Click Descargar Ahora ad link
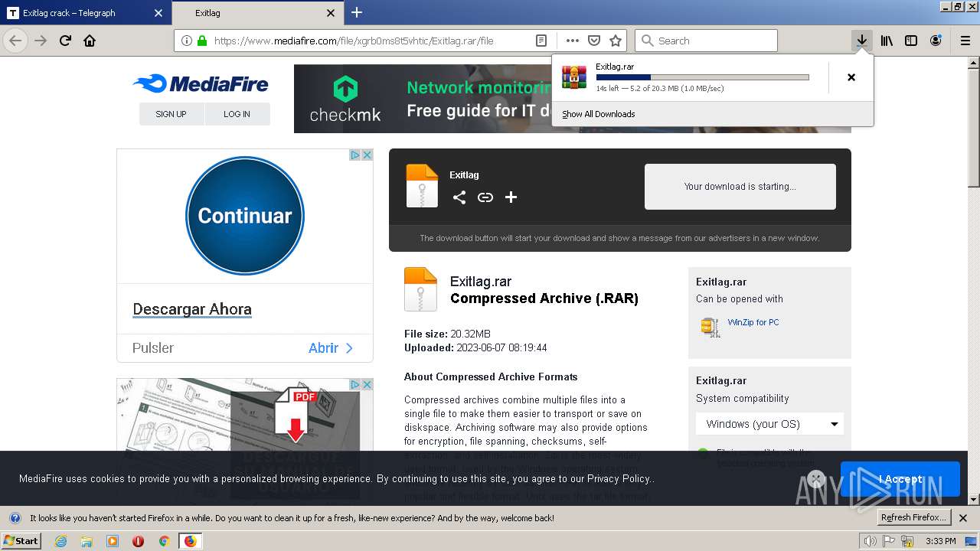 point(192,309)
